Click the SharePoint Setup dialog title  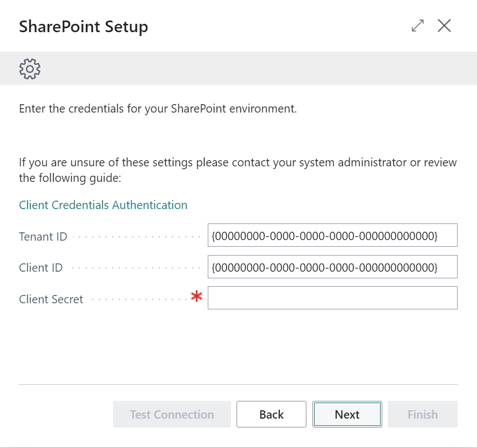[83, 26]
